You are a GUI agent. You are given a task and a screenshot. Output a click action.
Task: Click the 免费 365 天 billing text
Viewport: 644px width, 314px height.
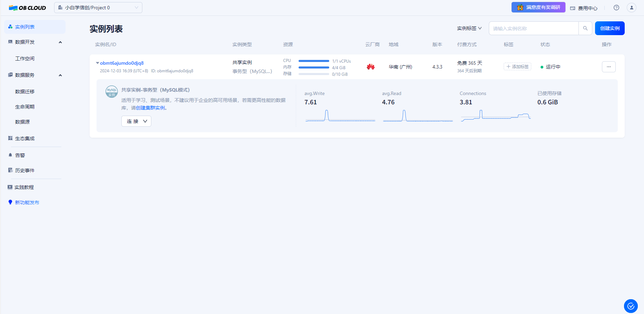470,63
